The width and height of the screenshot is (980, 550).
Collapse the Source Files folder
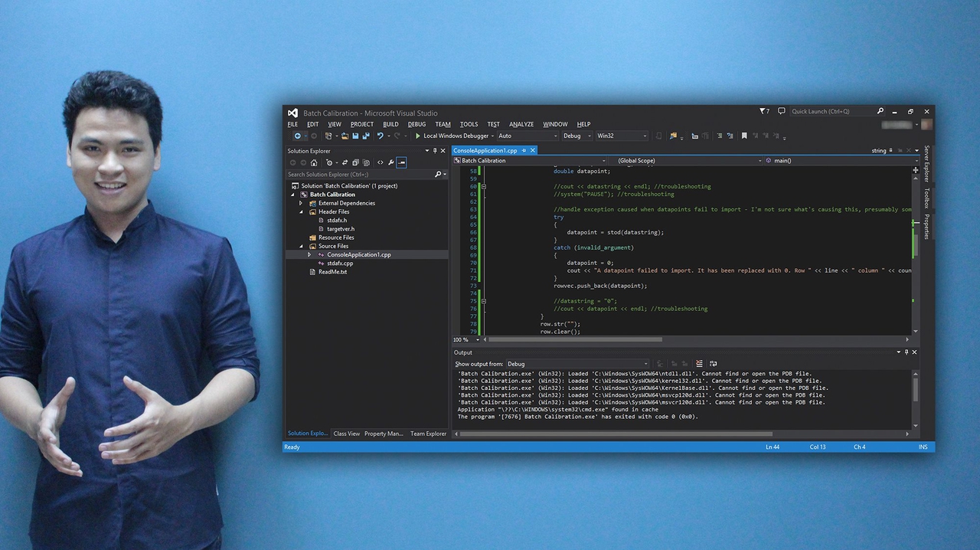click(x=301, y=246)
